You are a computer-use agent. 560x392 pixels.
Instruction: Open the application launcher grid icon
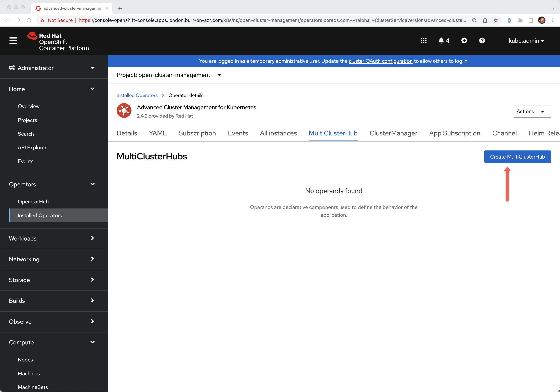point(423,40)
